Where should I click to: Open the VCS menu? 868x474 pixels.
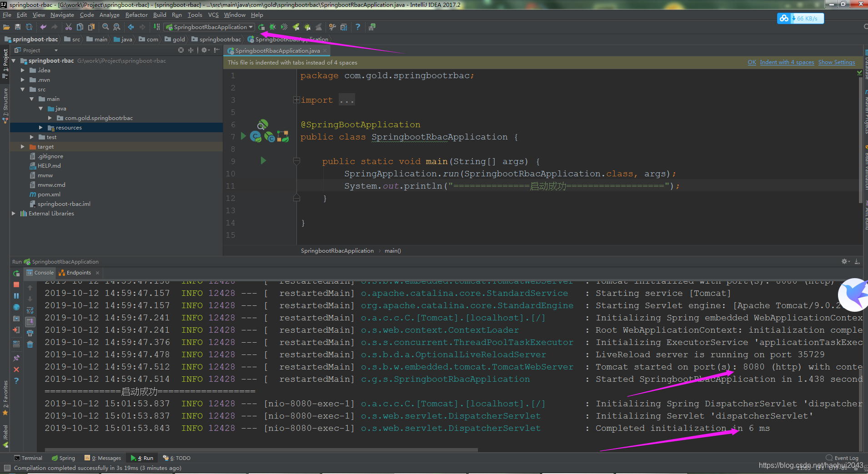click(213, 15)
